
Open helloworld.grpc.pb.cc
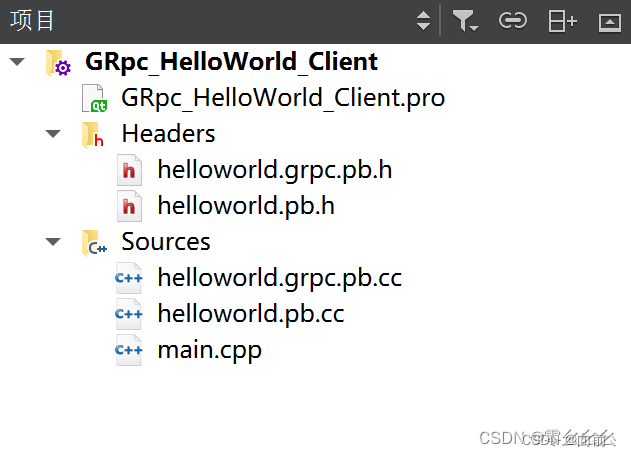[x=280, y=278]
